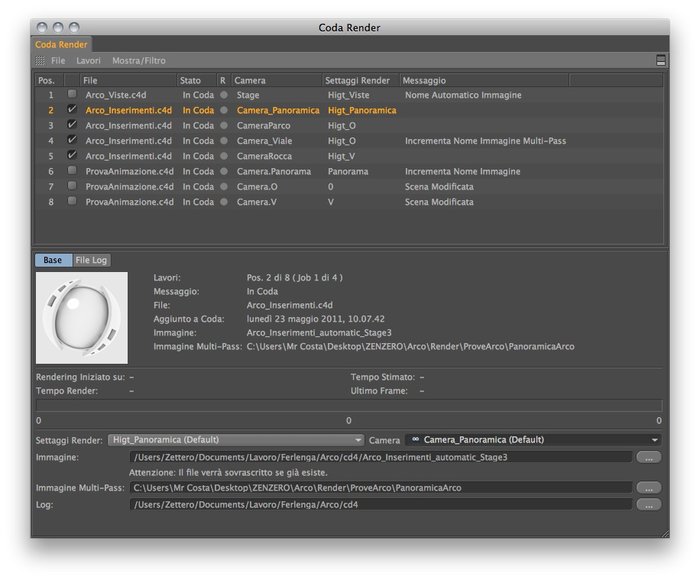Click render status dot in CameraParco row
The width and height of the screenshot is (700, 580).
tap(224, 125)
